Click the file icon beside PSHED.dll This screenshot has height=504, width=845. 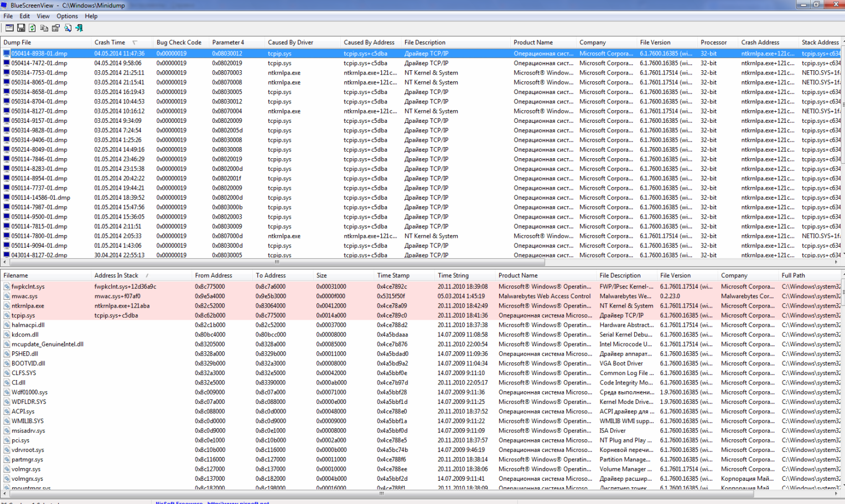7,354
